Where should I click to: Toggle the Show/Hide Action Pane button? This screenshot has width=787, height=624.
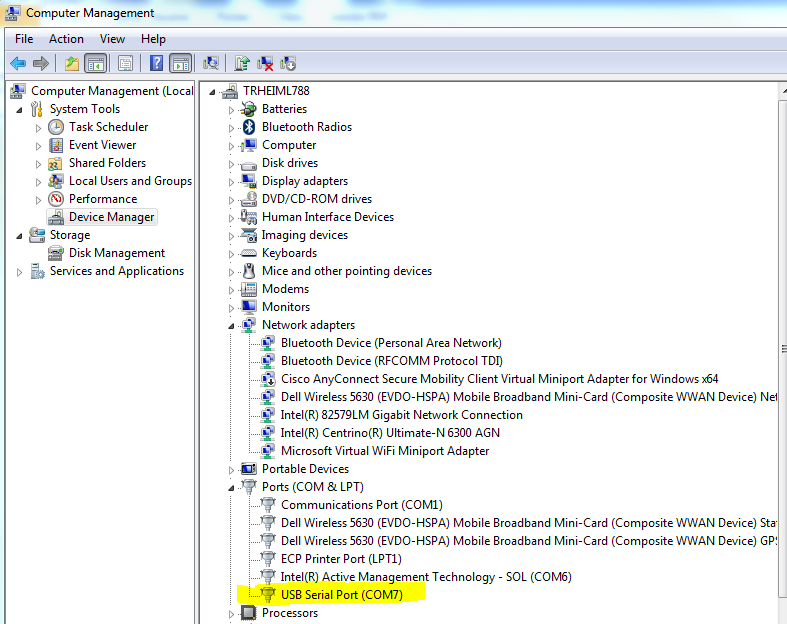click(181, 64)
